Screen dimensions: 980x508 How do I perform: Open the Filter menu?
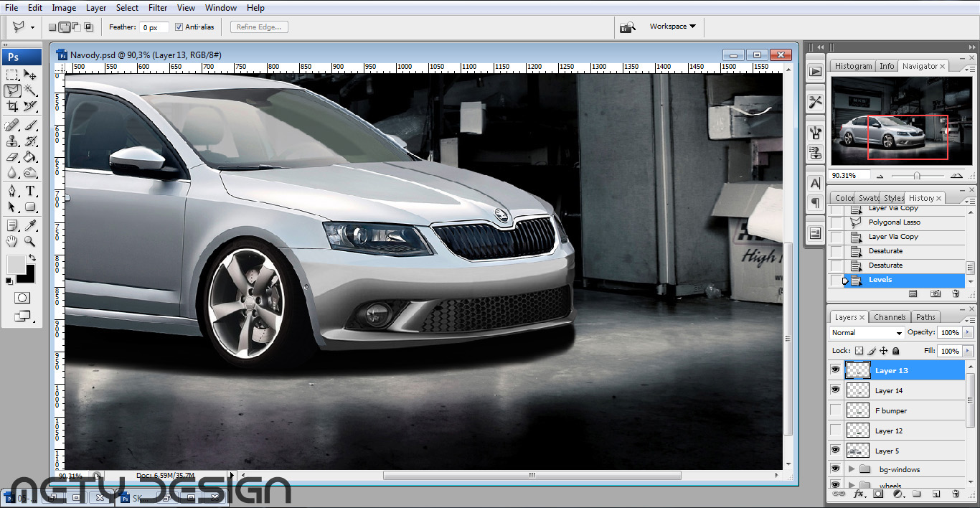coord(158,8)
